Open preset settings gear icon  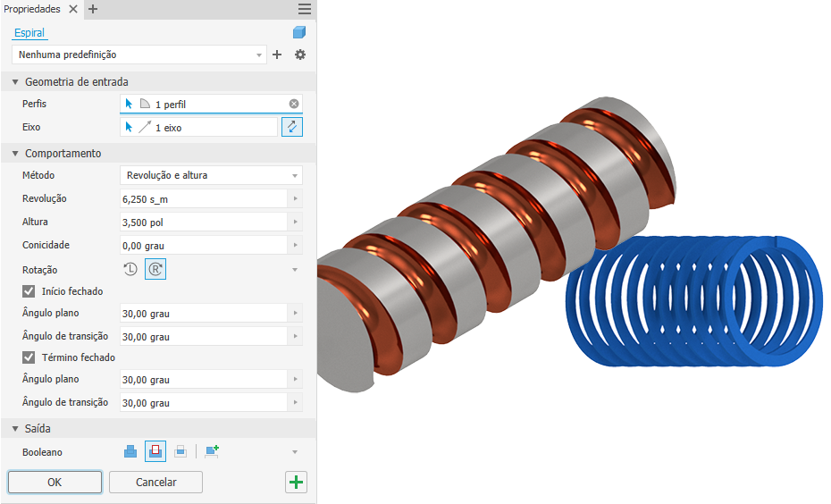point(300,55)
